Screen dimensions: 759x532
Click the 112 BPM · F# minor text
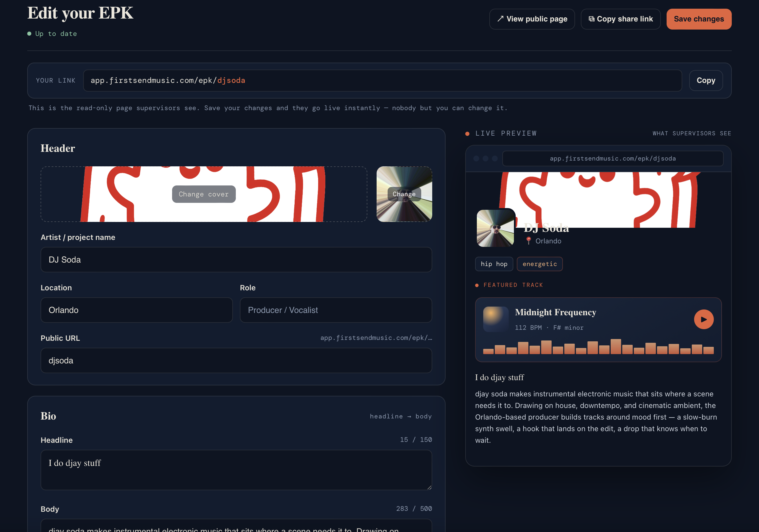tap(549, 327)
